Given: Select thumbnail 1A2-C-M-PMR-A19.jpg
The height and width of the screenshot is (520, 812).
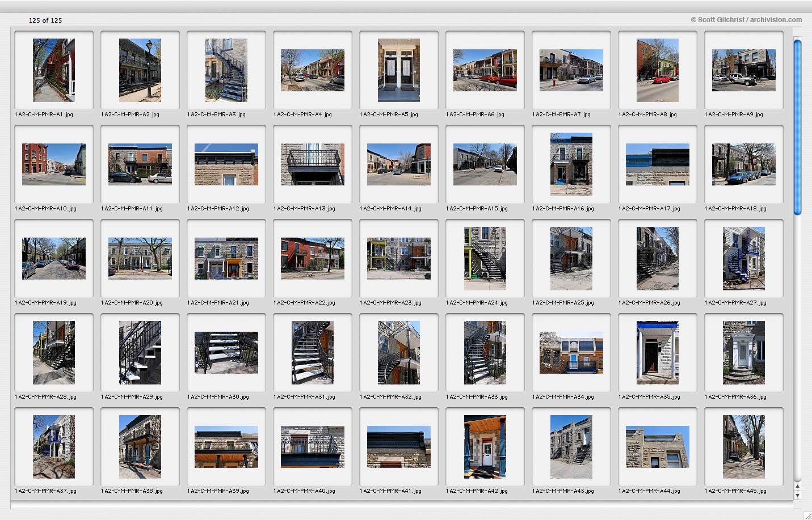Looking at the screenshot, I should pyautogui.click(x=54, y=259).
